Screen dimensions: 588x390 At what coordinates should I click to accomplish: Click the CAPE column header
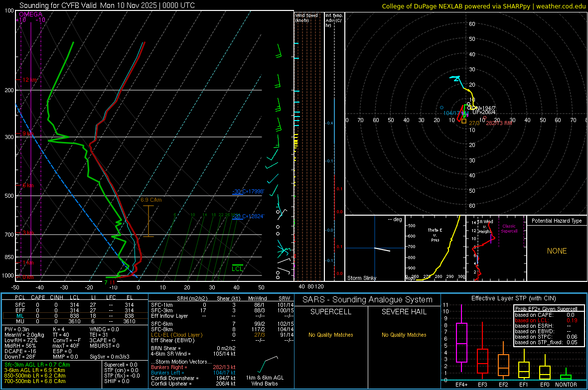38,297
